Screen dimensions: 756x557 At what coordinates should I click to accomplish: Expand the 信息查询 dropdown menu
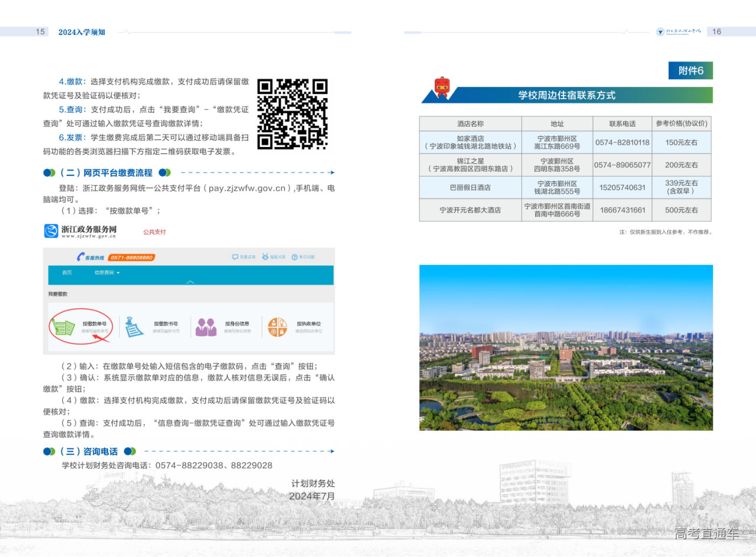point(107,273)
